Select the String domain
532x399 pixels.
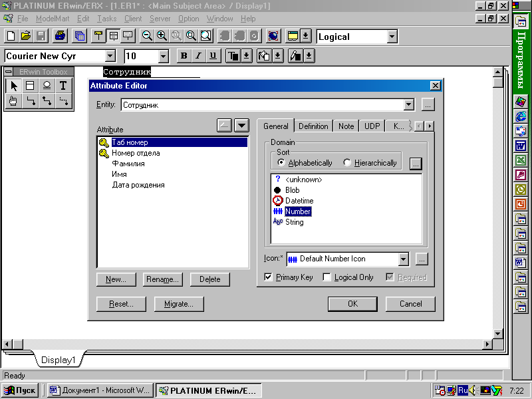click(294, 222)
